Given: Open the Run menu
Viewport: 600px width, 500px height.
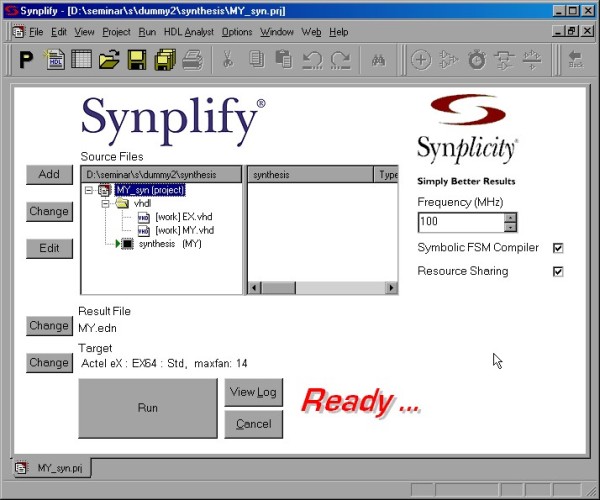Looking at the screenshot, I should coord(147,32).
